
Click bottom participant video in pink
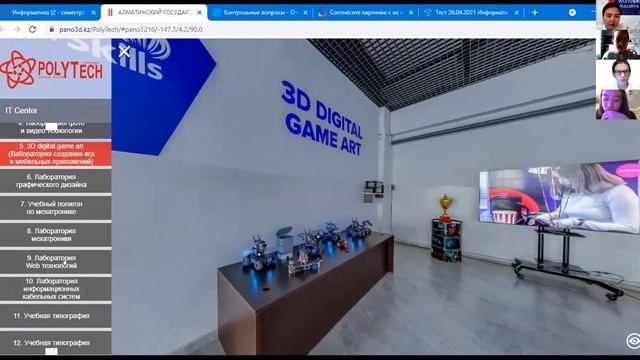(618, 104)
